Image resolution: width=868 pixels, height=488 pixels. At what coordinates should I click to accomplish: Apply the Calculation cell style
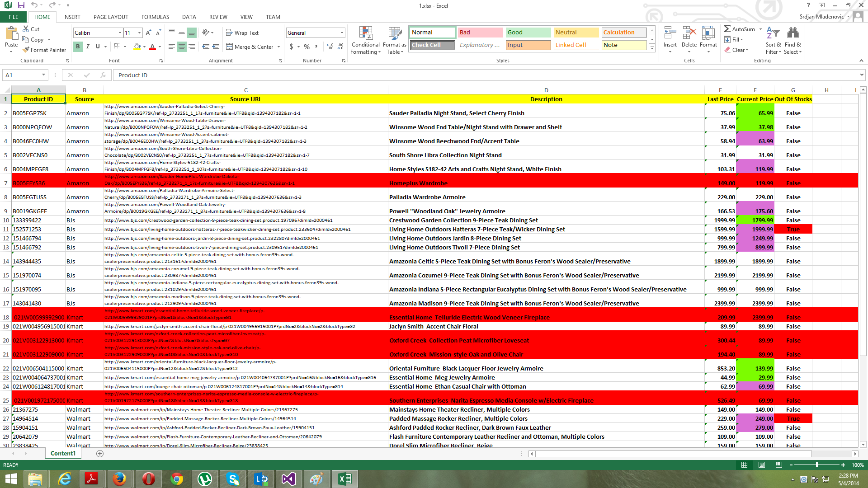[x=624, y=33]
